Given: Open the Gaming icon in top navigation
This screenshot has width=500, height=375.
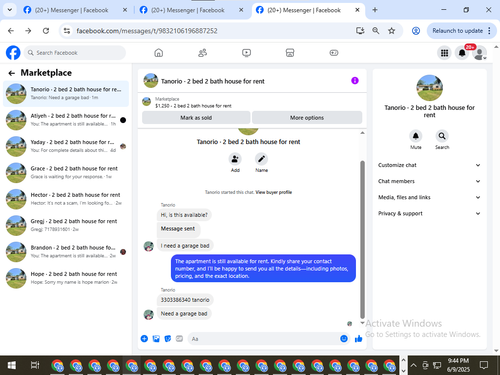Looking at the screenshot, I should coord(334,53).
